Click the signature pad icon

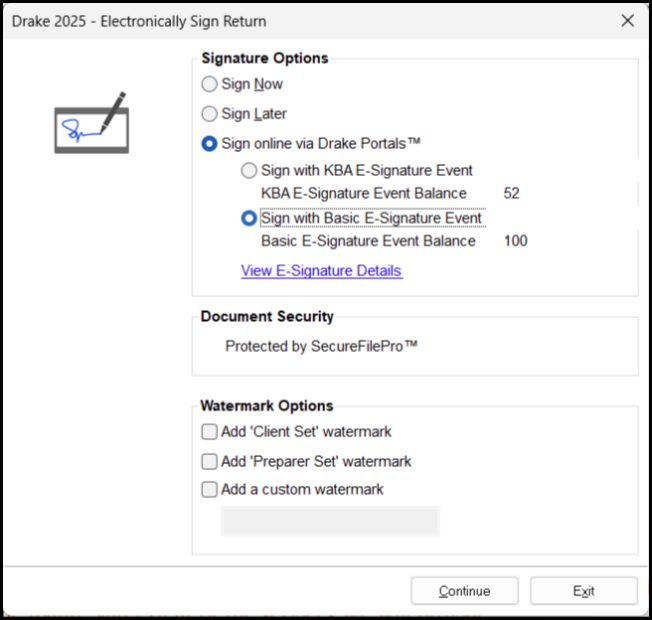pyautogui.click(x=91, y=123)
